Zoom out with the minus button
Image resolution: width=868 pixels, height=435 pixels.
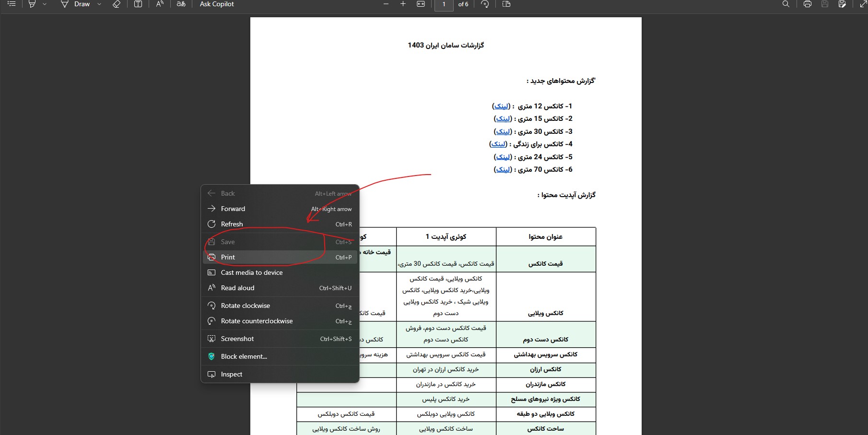point(386,4)
